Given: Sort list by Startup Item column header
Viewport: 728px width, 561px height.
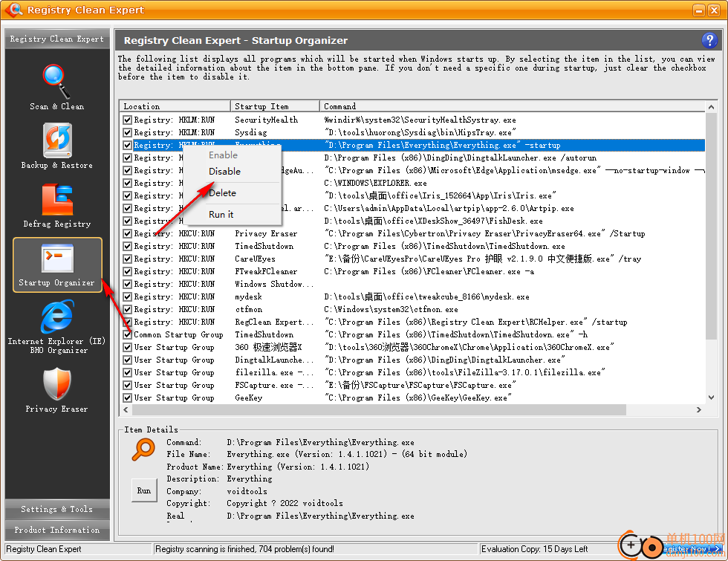Looking at the screenshot, I should pos(275,106).
